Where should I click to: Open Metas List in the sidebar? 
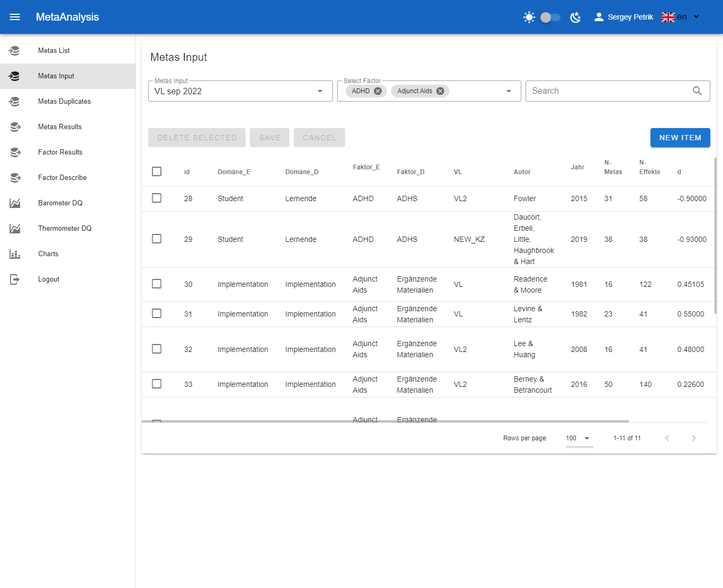pyautogui.click(x=68, y=51)
